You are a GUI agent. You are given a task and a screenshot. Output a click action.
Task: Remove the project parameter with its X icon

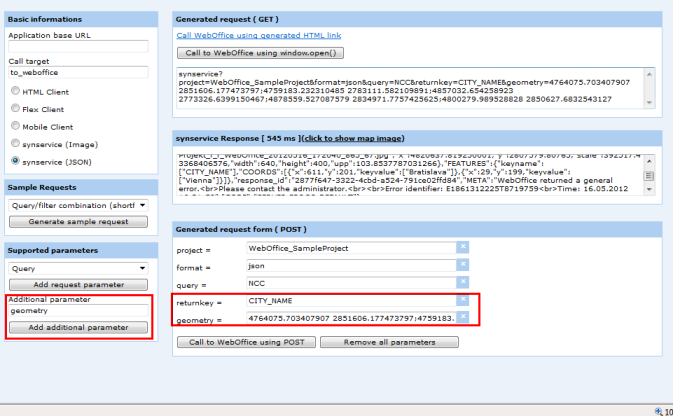pos(463,247)
